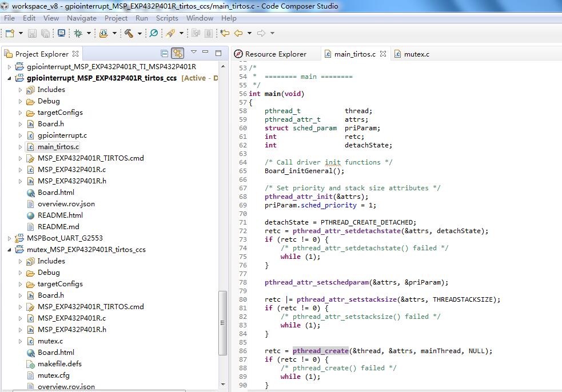This screenshot has height=392, width=562.
Task: Open Project Explorer view menu triangle
Action: point(194,53)
